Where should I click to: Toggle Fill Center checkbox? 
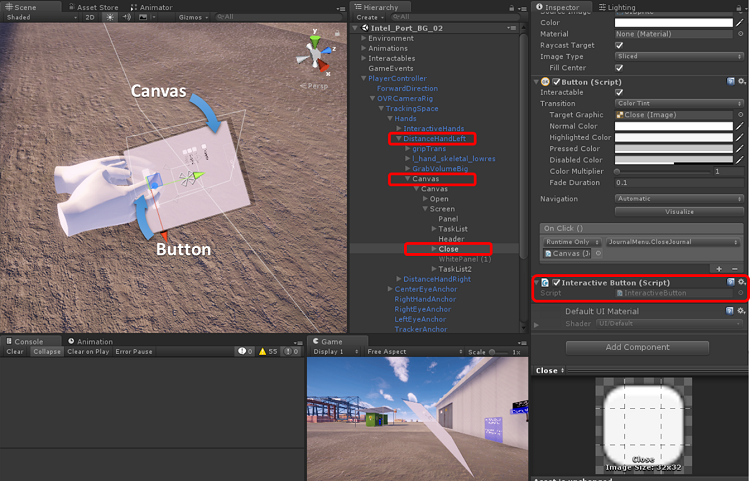pyautogui.click(x=619, y=68)
